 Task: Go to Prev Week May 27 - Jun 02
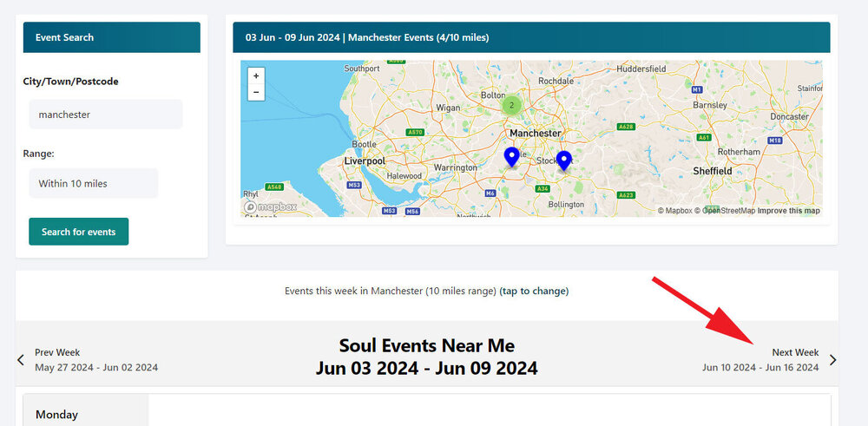click(x=96, y=360)
